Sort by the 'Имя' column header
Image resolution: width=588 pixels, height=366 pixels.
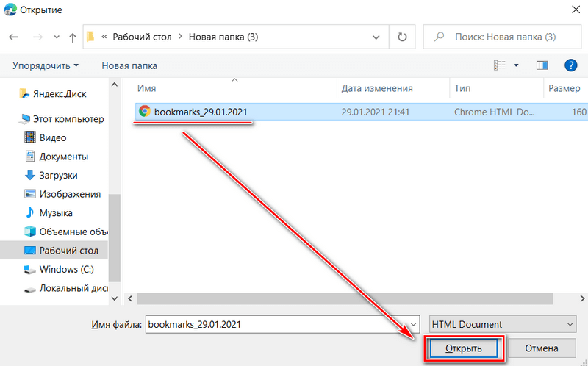tap(146, 88)
